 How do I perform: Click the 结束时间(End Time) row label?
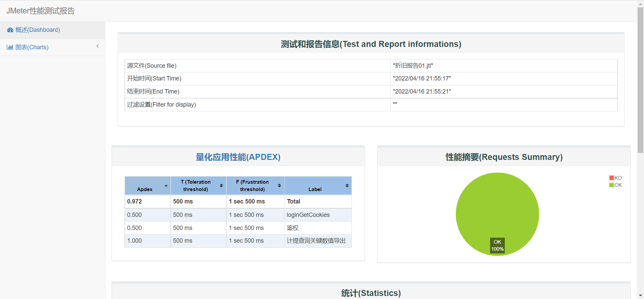click(153, 92)
